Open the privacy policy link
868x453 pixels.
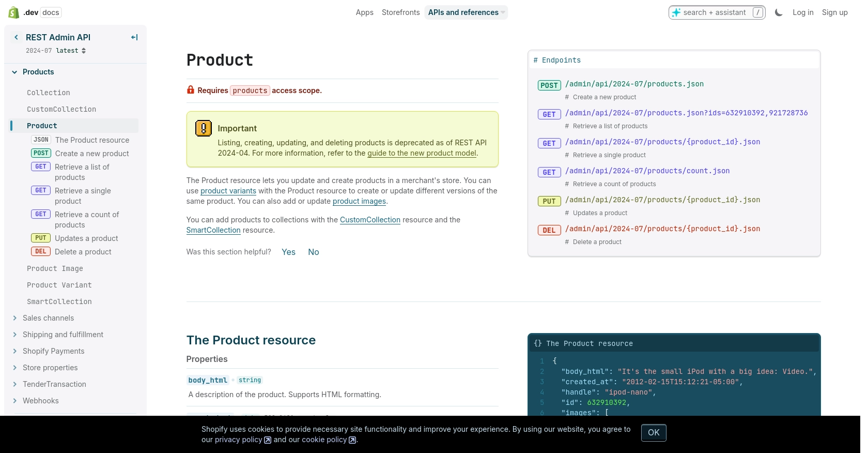[243, 440]
